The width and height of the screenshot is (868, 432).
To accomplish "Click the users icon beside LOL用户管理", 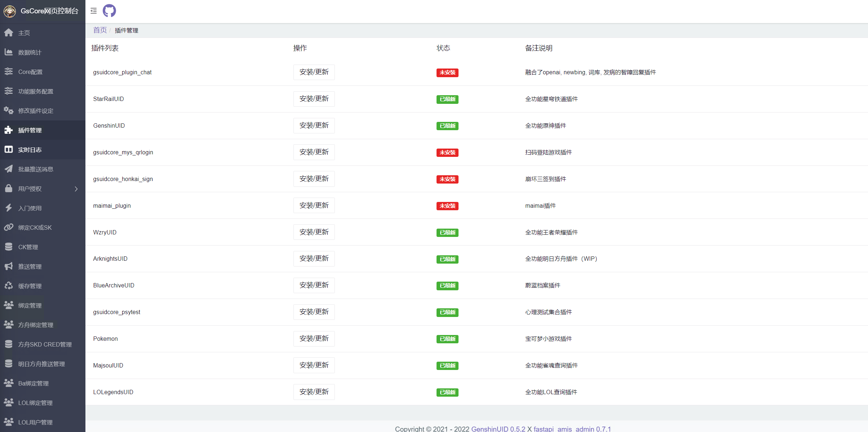I will pyautogui.click(x=9, y=422).
